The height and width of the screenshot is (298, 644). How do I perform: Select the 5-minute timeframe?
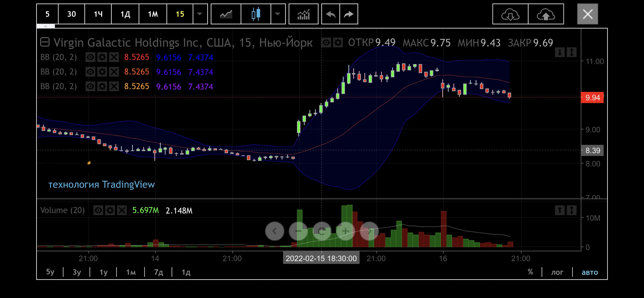[48, 14]
